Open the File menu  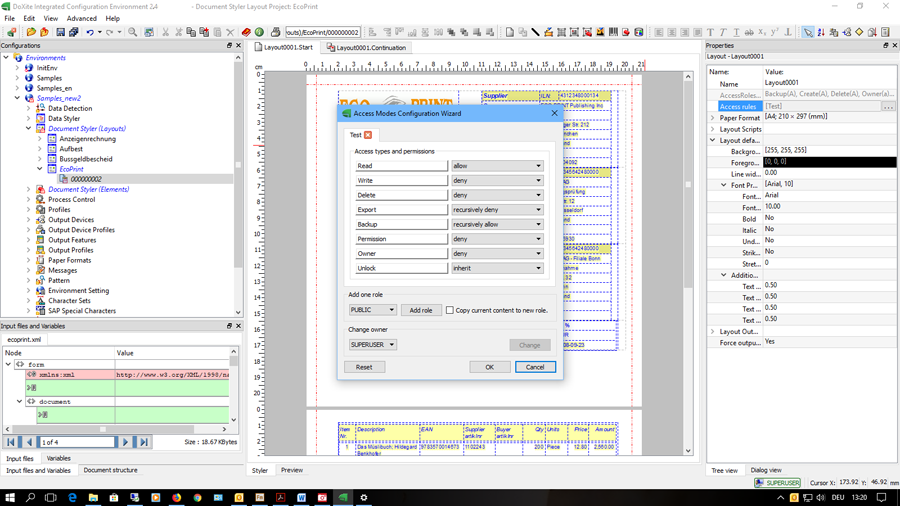(10, 18)
